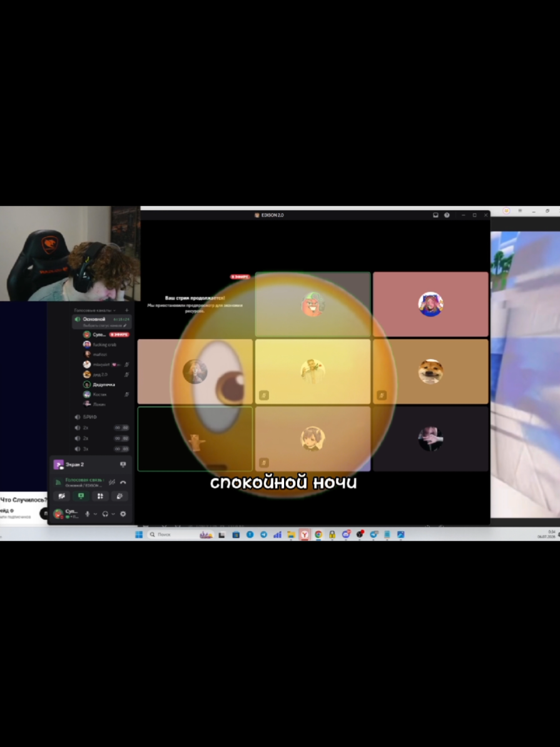Viewport: 560px width, 747px height.
Task: Select top right pink participant tile
Action: [431, 305]
